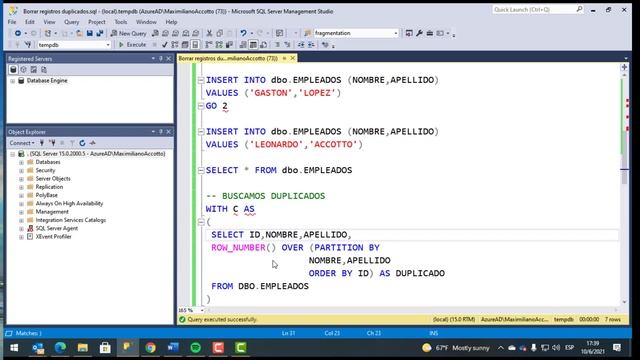640x360 pixels.
Task: Click Disconnect plug icon in Object Explorer
Action: pos(53,143)
